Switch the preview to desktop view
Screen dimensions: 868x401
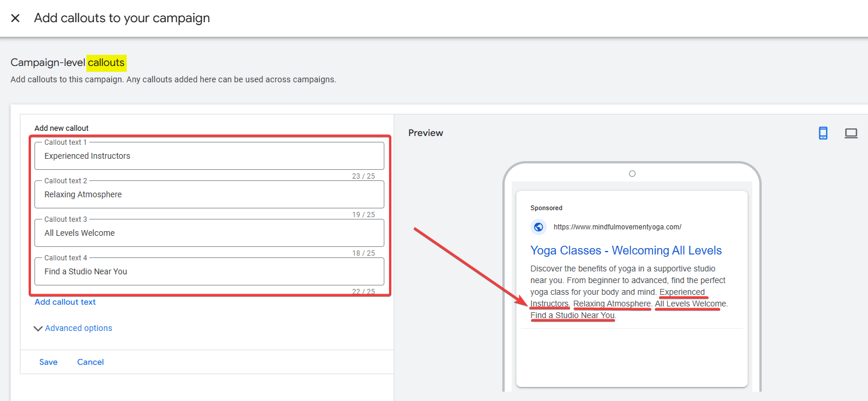[x=851, y=133]
